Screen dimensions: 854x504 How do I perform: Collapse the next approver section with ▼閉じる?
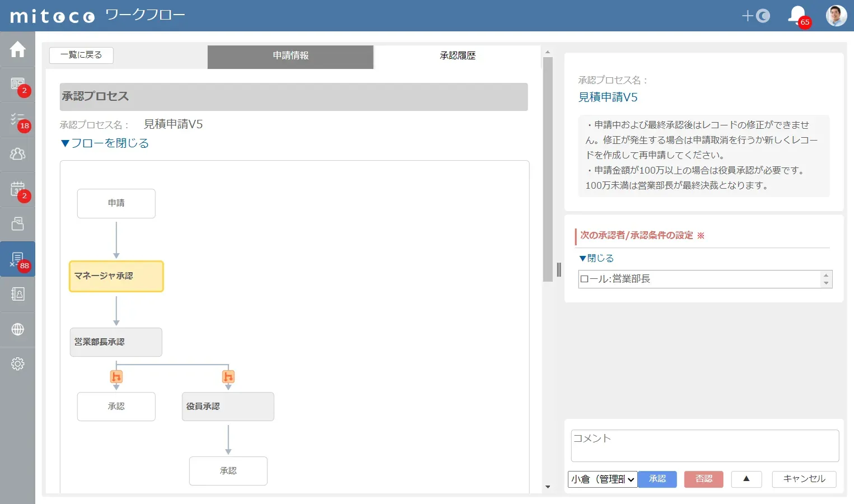tap(596, 258)
